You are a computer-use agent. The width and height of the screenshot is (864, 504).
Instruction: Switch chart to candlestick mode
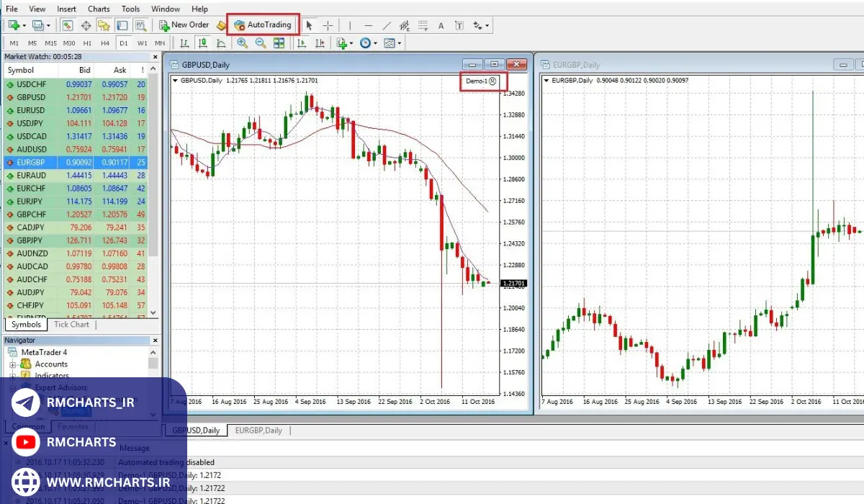203,43
